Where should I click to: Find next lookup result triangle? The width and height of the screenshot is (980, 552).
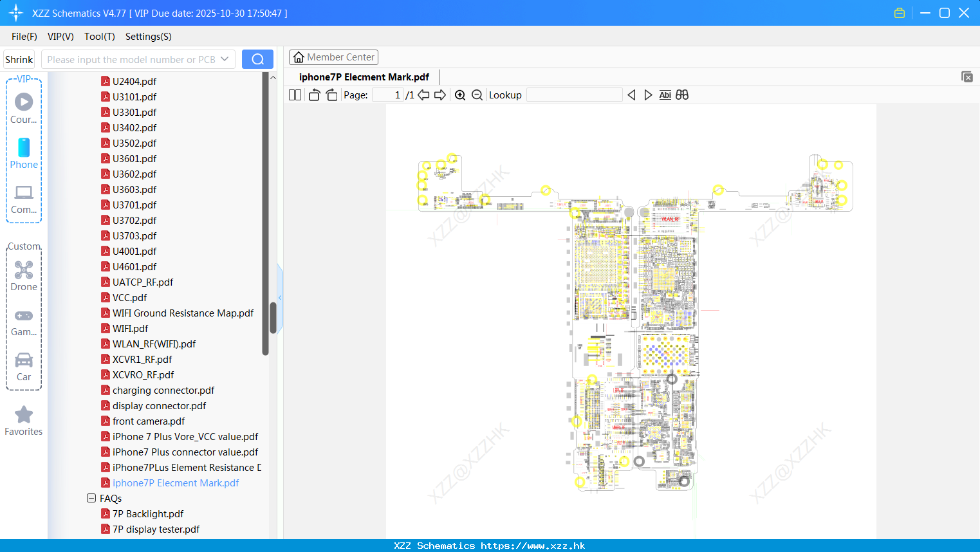648,95
